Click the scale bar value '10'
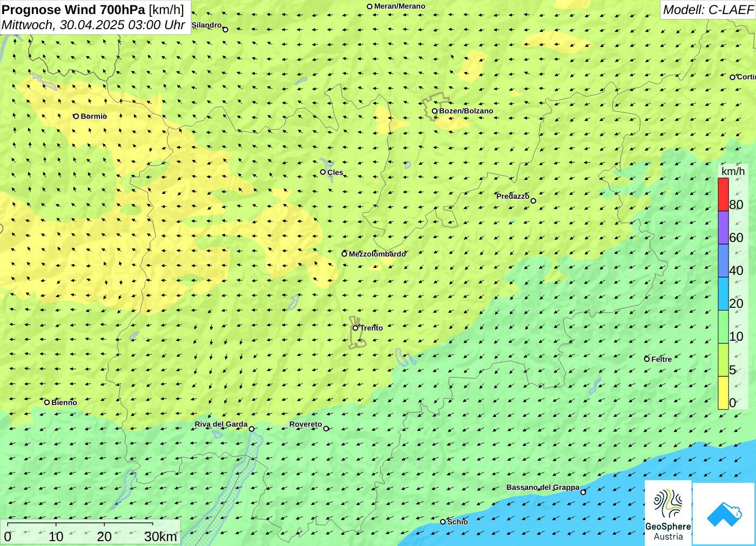The image size is (756, 546). point(56,537)
